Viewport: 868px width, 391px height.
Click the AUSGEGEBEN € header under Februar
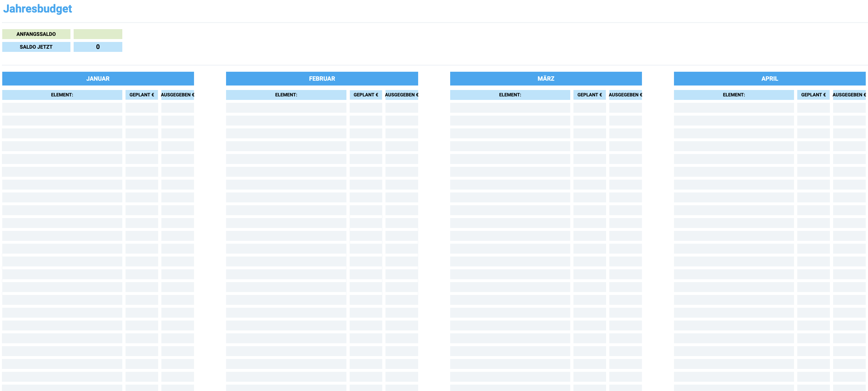point(402,95)
